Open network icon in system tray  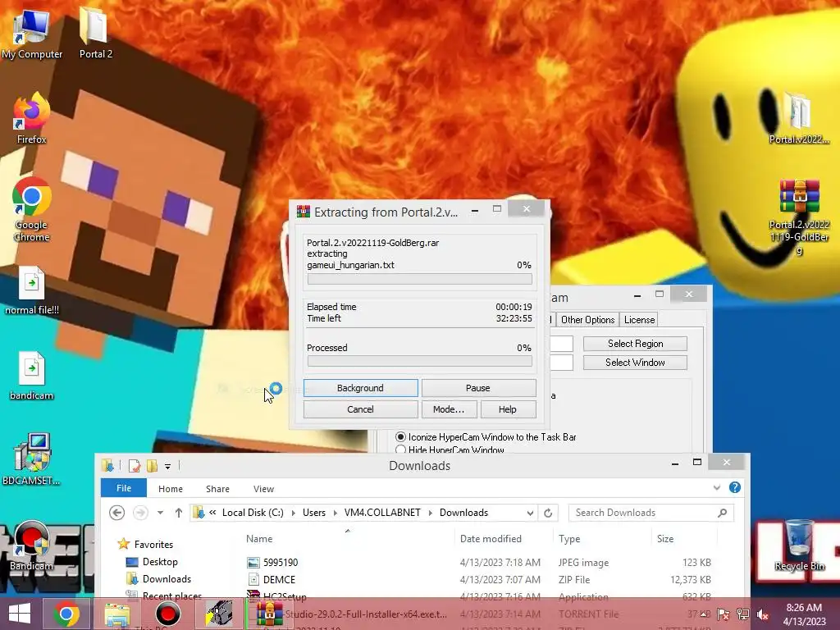[x=743, y=614]
